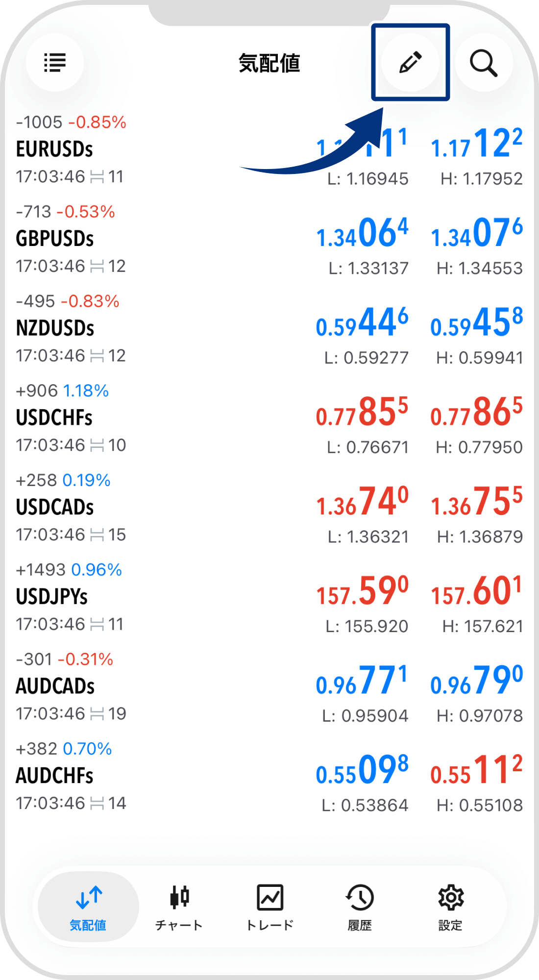
Task: Open the トレード chart icon
Action: click(270, 897)
